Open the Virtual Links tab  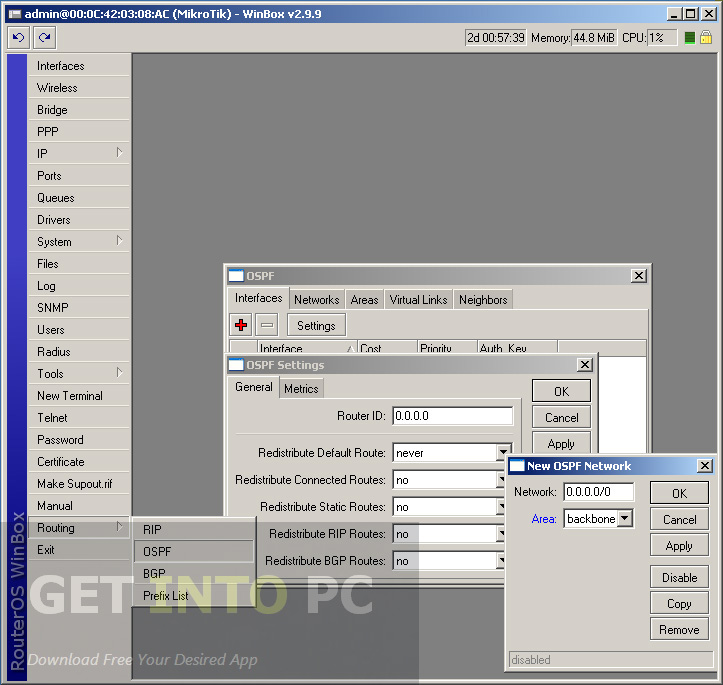(418, 300)
